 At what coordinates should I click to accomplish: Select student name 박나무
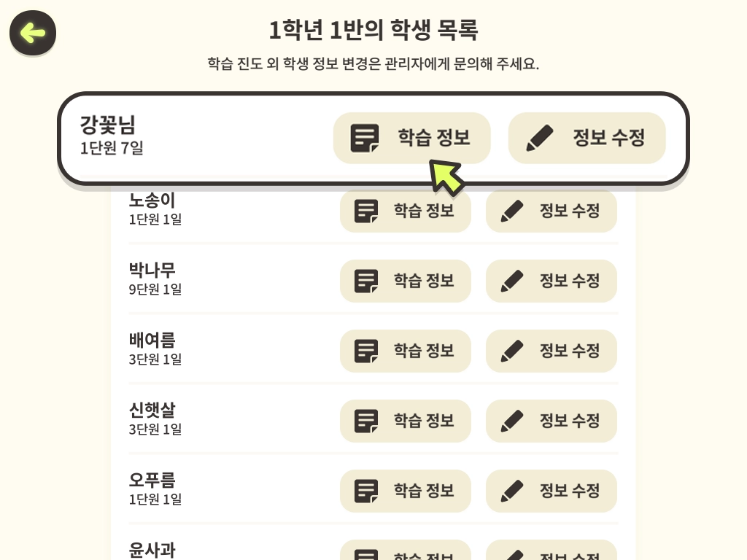(x=152, y=270)
